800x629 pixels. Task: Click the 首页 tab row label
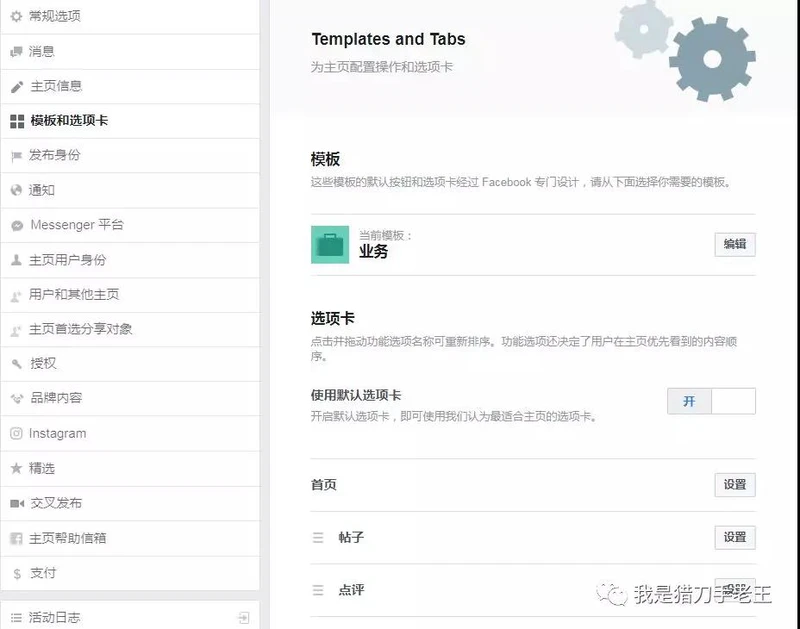[324, 485]
